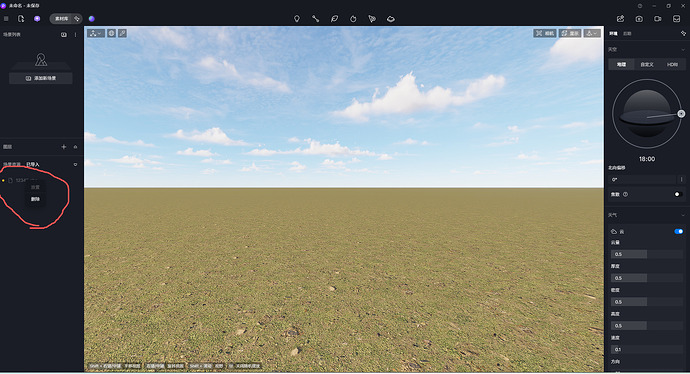Switch to the 环境 environment tab
Screen dimensions: 690x374
click(613, 33)
